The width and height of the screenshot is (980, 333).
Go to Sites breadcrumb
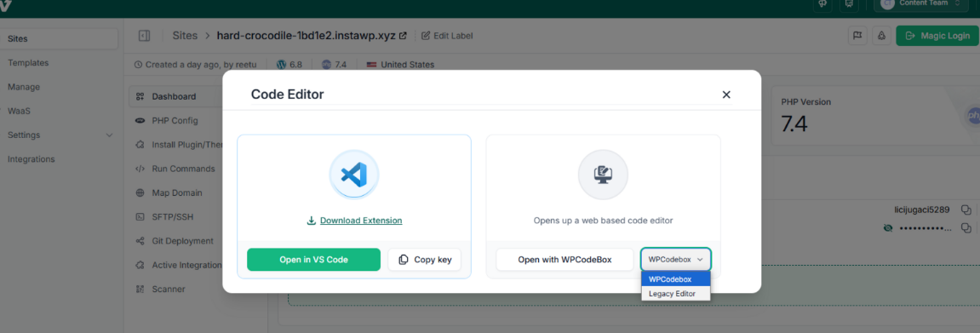[x=185, y=36]
